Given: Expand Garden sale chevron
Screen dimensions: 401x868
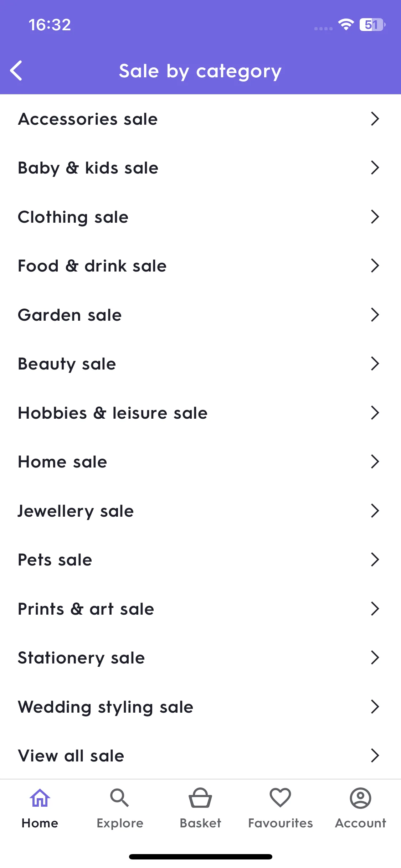Looking at the screenshot, I should pos(375,315).
